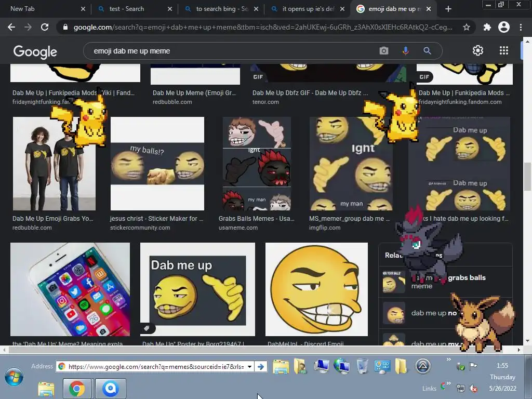The image size is (532, 399).
Task: Start voice search with the microphone icon
Action: [x=405, y=51]
